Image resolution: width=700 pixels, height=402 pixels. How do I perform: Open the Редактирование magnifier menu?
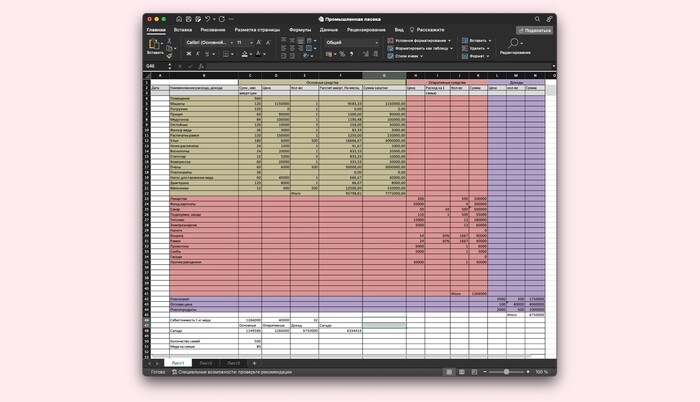click(515, 46)
